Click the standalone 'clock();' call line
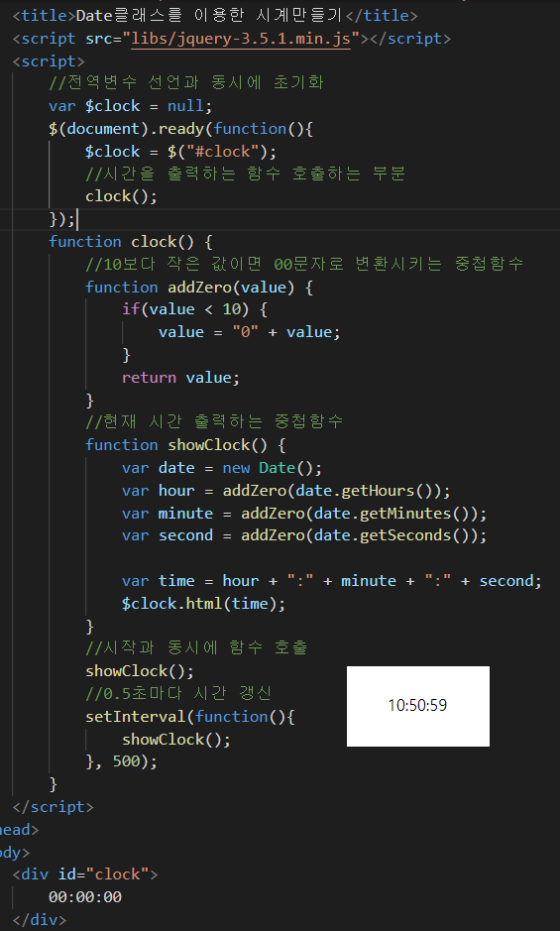 (x=121, y=196)
